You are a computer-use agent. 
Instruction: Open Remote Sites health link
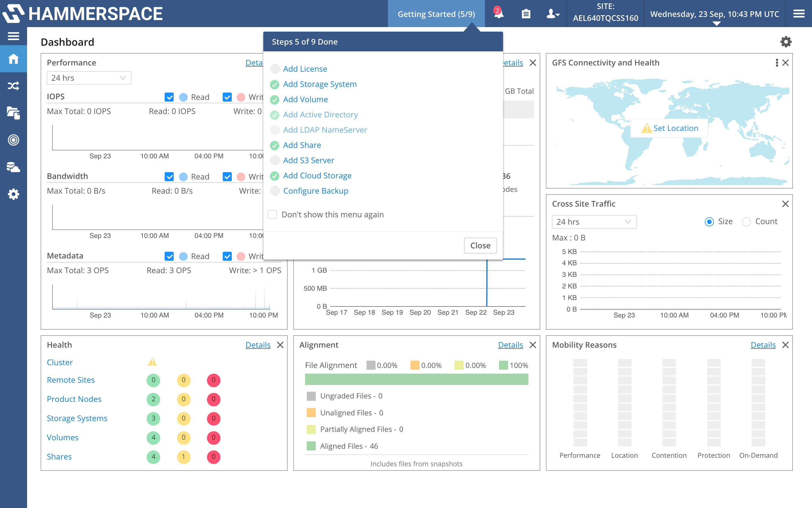[71, 380]
